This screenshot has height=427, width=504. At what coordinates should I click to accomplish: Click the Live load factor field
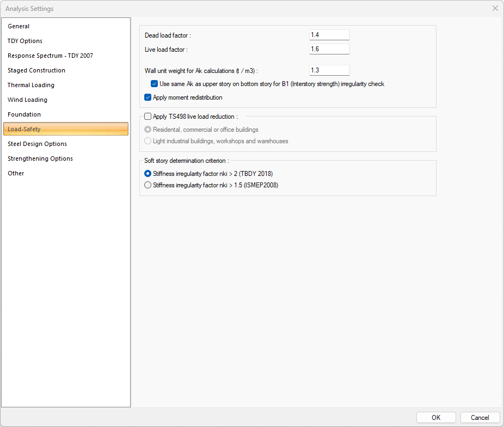click(x=329, y=49)
